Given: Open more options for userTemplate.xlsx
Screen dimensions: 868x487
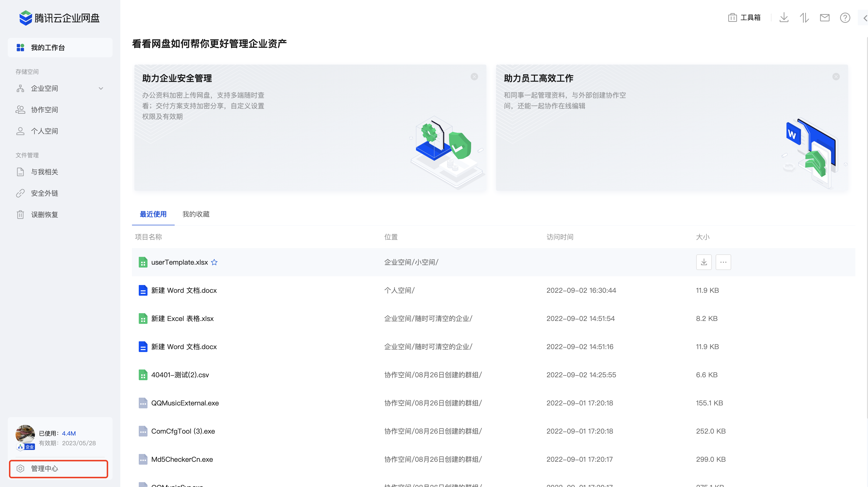Looking at the screenshot, I should coord(723,262).
